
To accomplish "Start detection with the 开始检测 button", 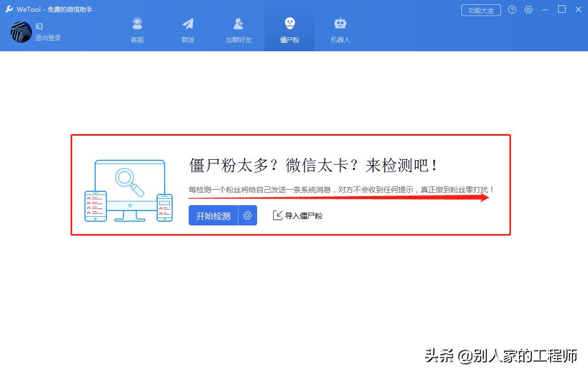I will pyautogui.click(x=213, y=215).
